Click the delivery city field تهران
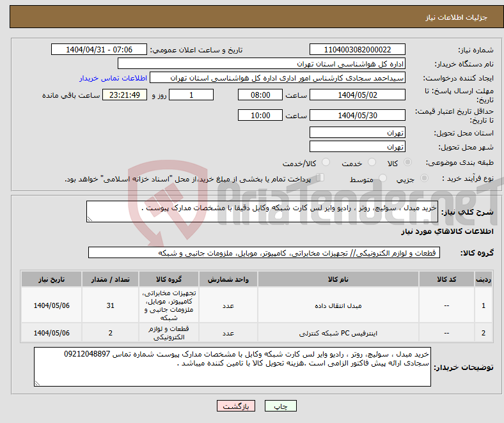Image resolution: width=504 pixels, height=423 pixels. pos(358,147)
